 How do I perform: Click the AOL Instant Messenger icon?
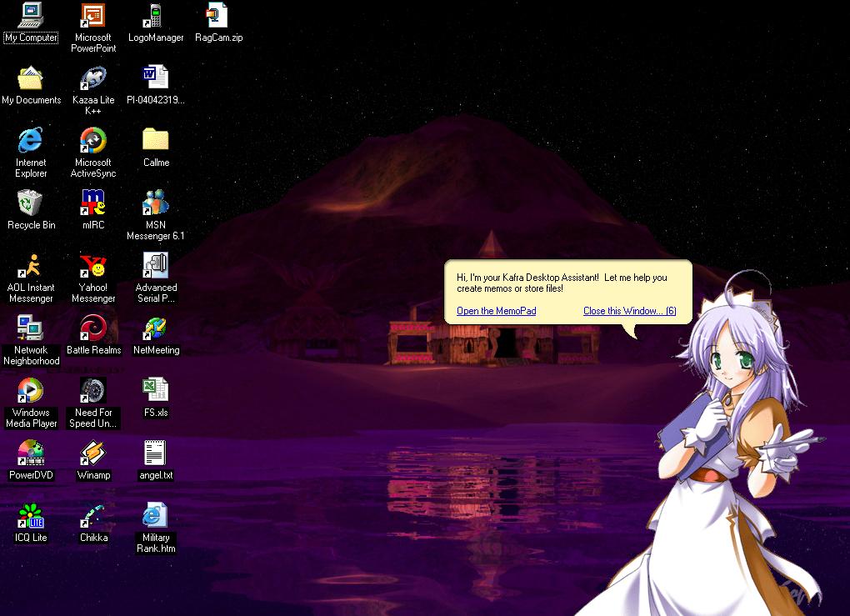coord(31,266)
